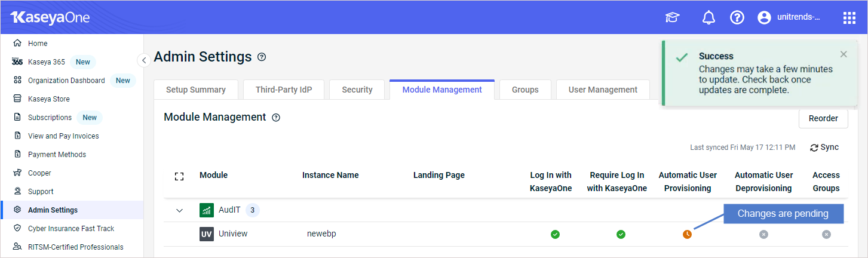Click the Support icon in the sidebar
Image resolution: width=868 pixels, height=258 pixels.
pos(17,192)
